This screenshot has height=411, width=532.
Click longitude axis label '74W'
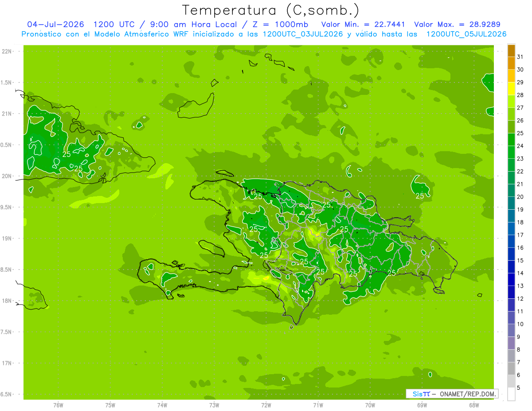162,405
